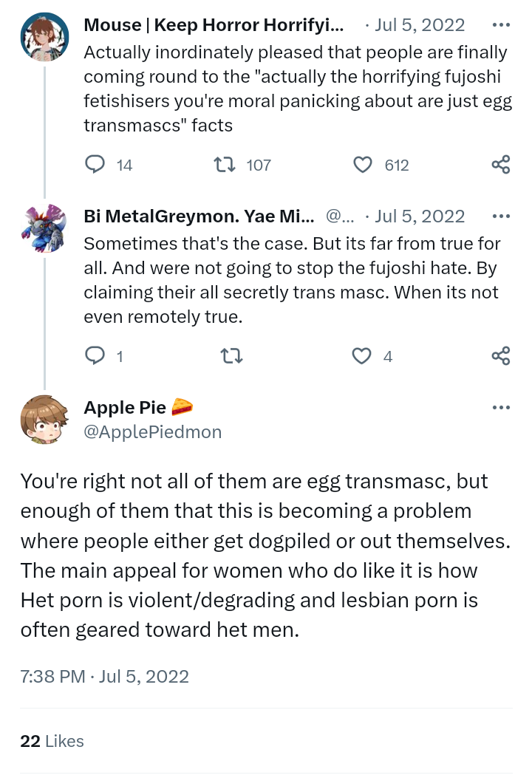Reply to Bi MetalGreymon's tweet
This screenshot has width=532, height=775.
(x=95, y=356)
